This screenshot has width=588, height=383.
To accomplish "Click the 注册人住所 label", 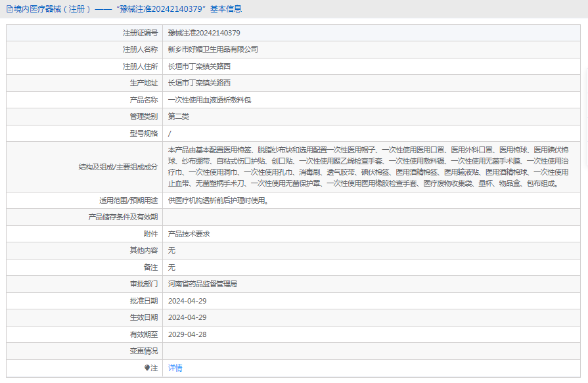I will tap(140, 66).
